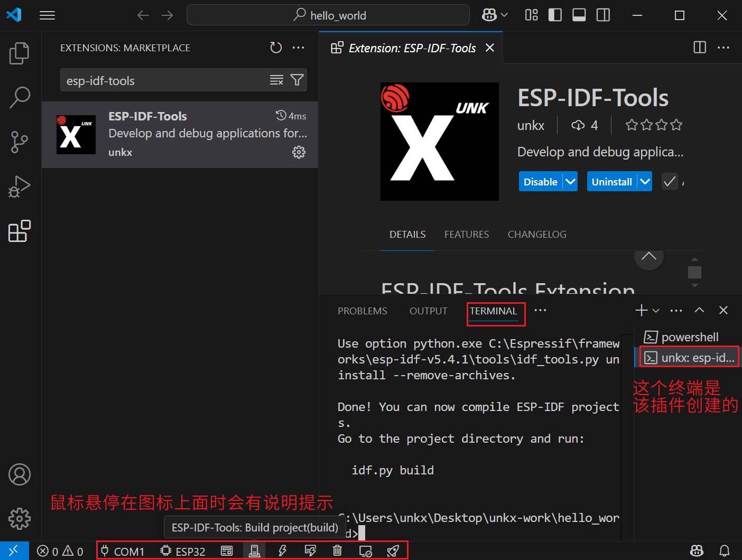The image size is (742, 560).
Task: Click the trash full clean status icon
Action: click(x=337, y=551)
